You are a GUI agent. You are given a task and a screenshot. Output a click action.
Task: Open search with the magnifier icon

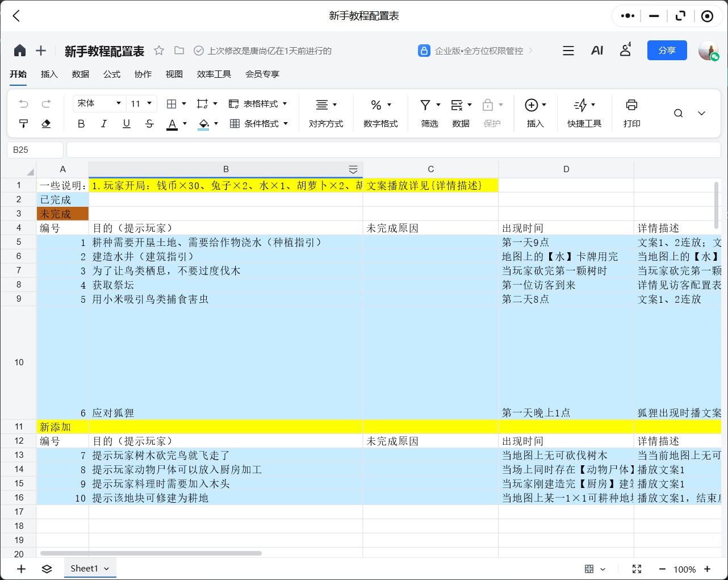678,113
